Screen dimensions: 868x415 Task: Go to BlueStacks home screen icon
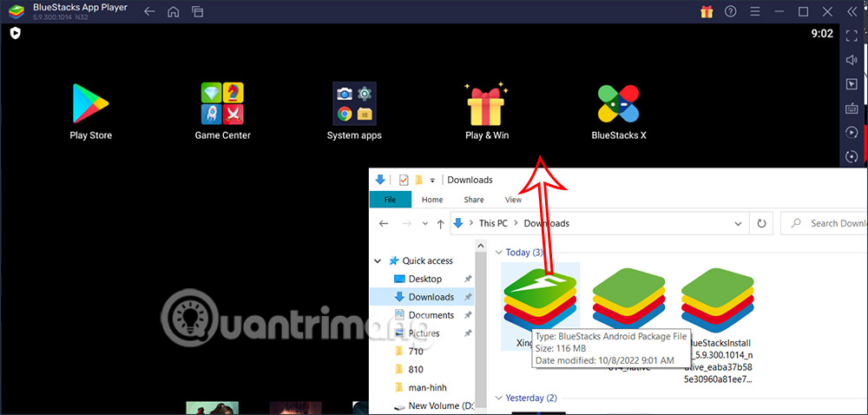174,11
